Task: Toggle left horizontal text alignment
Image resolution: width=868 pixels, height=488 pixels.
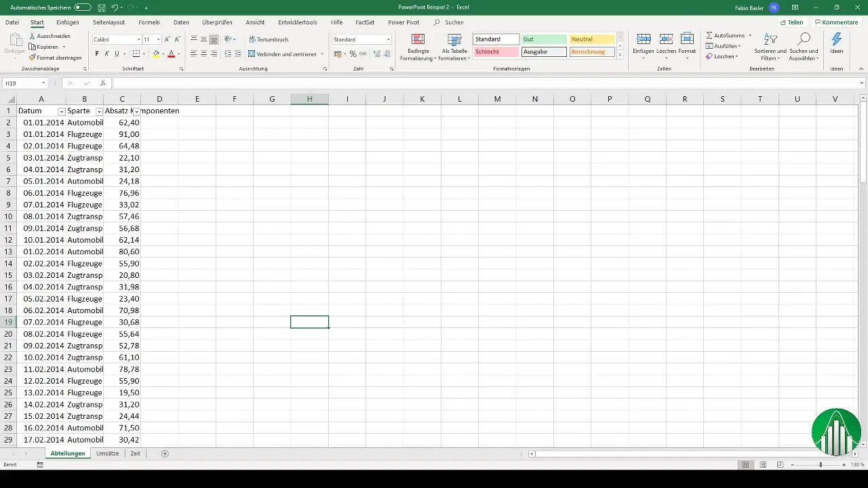Action: (x=194, y=54)
